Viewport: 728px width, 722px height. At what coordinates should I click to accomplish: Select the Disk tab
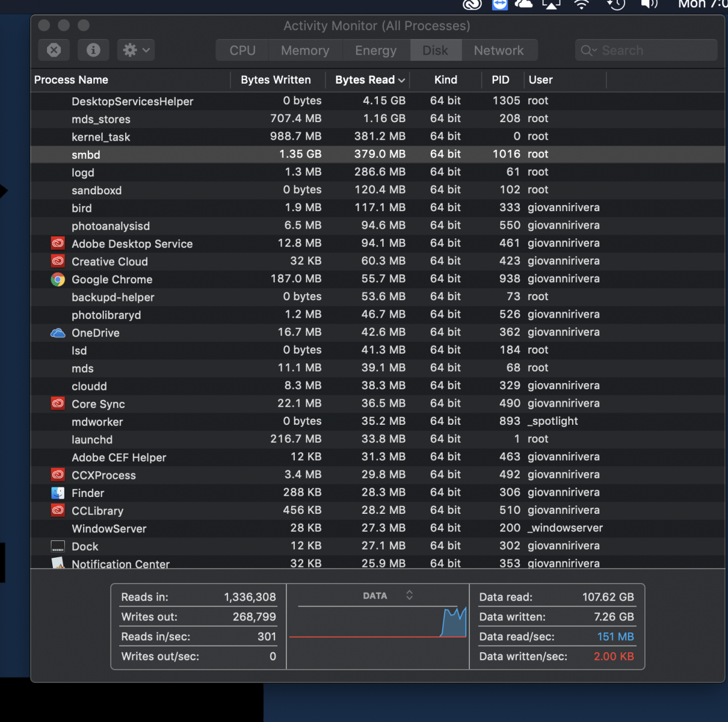point(436,51)
